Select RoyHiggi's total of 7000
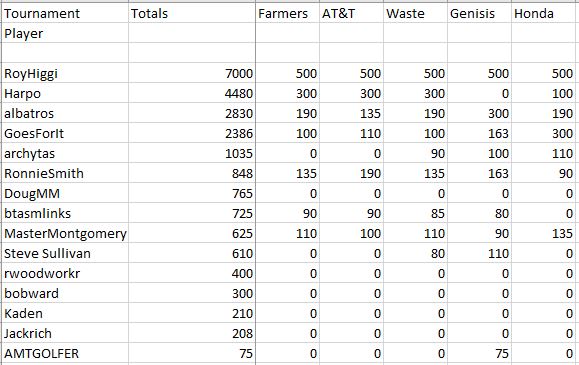The image size is (579, 365). [192, 73]
